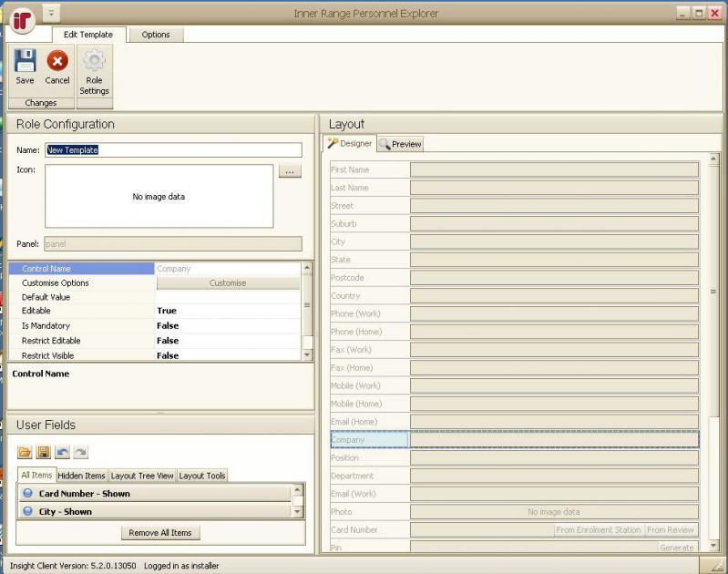This screenshot has height=574, width=728.
Task: Click the floppy disk icon in User Fields
Action: pyautogui.click(x=43, y=453)
